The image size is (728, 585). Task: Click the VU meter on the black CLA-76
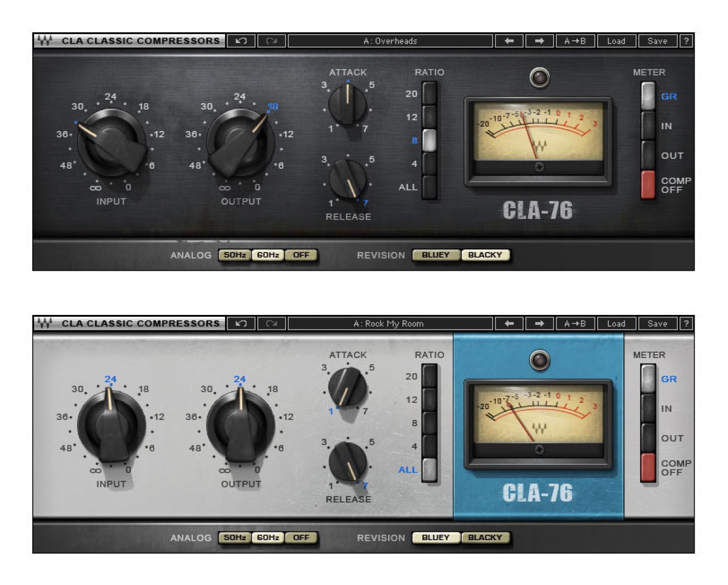pyautogui.click(x=539, y=141)
